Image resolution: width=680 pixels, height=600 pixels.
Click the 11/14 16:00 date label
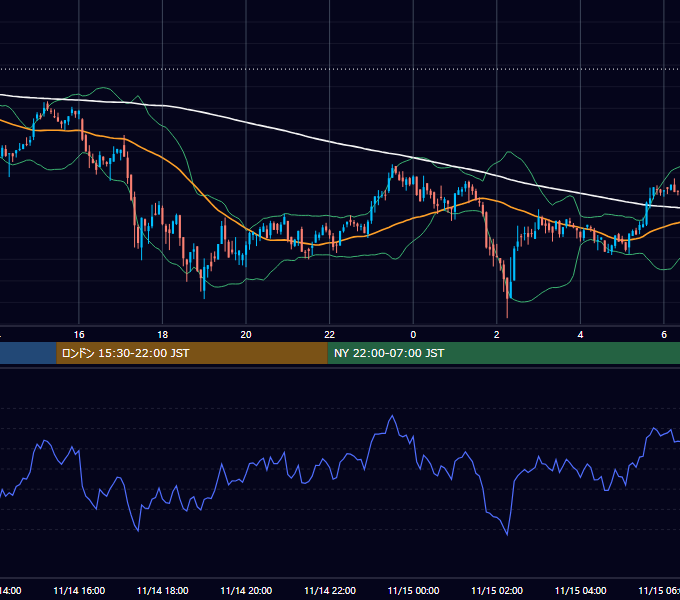pyautogui.click(x=79, y=591)
